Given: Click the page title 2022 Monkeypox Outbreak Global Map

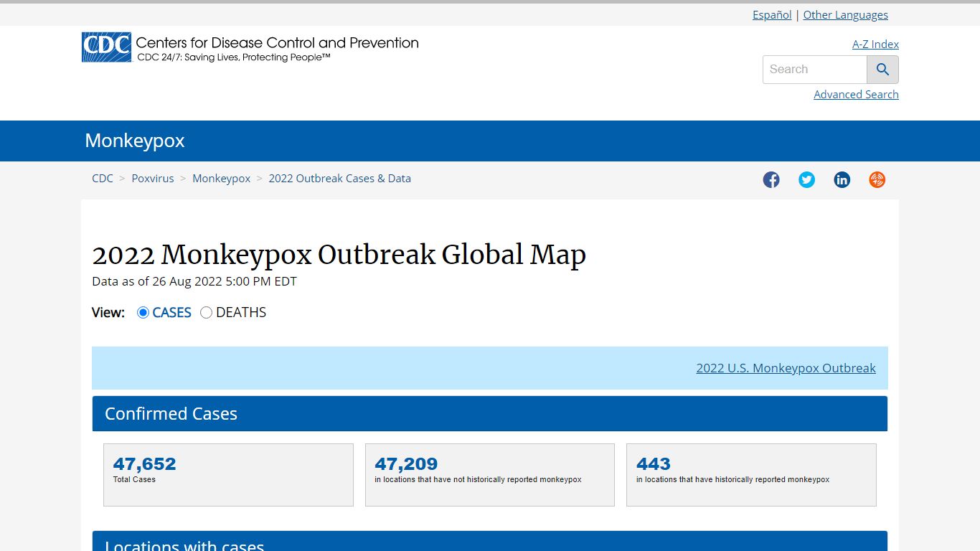Looking at the screenshot, I should pos(339,255).
